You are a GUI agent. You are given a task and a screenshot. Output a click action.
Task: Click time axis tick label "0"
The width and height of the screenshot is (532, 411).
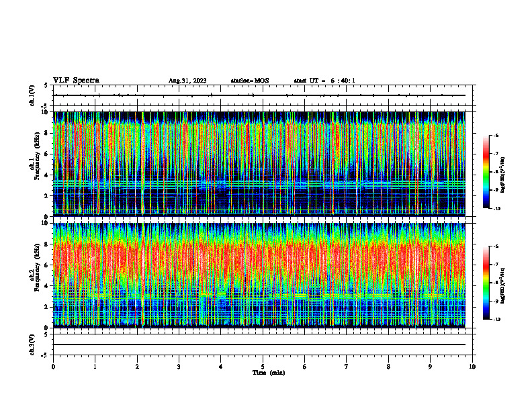(53, 367)
